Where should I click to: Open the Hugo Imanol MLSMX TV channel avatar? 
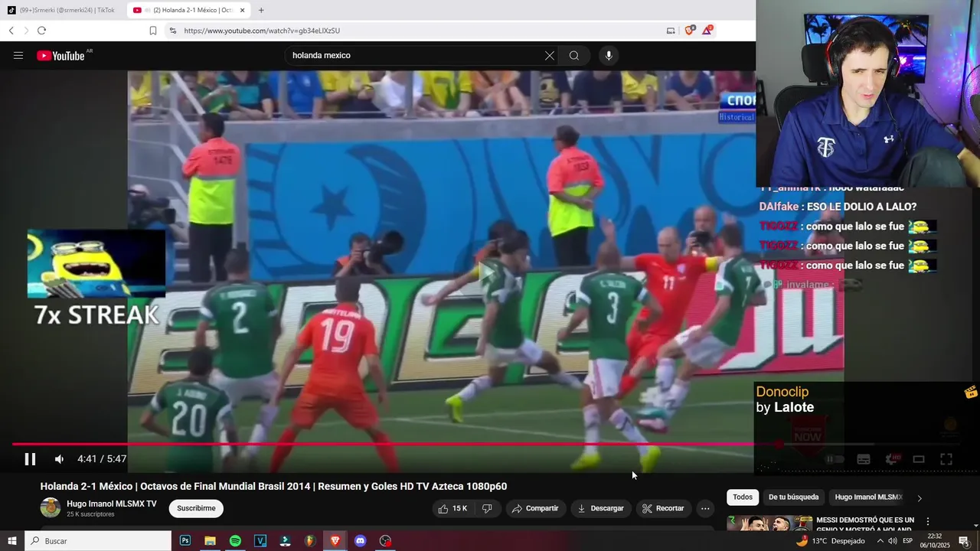(51, 508)
